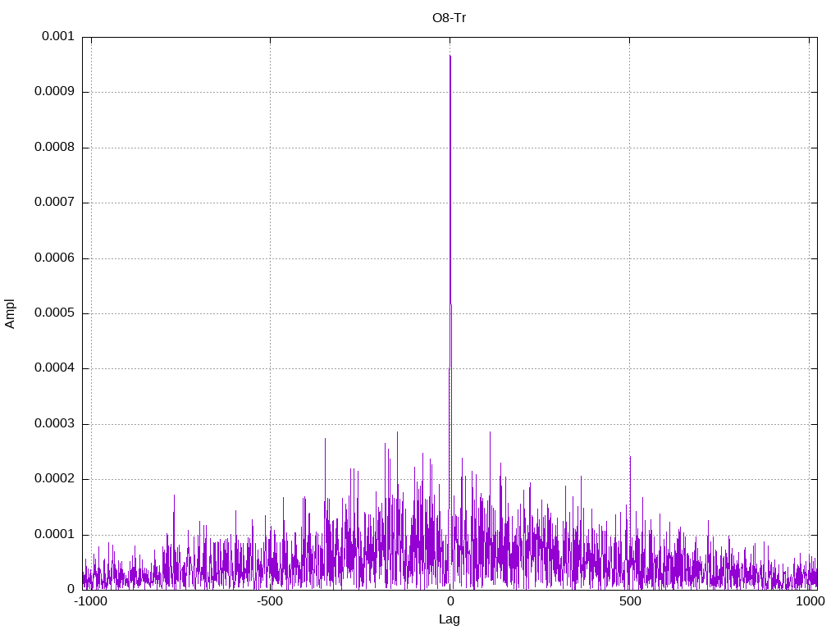
Task: Click the y-axis tick label 0.0004
Action: pos(54,368)
